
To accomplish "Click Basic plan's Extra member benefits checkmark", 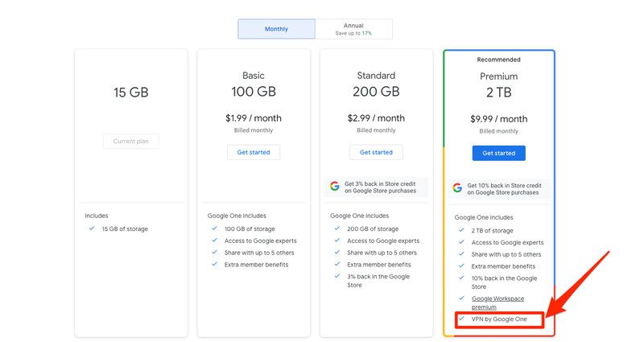I will [x=214, y=264].
